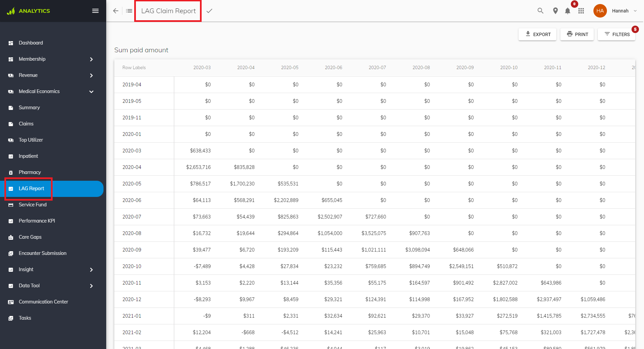Click the Claims sidebar icon
644x349 pixels.
tap(11, 124)
